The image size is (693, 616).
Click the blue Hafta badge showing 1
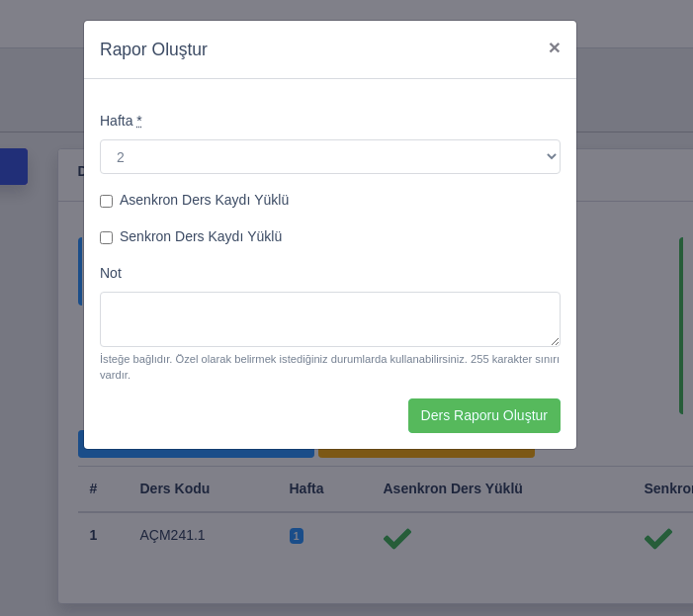click(x=296, y=536)
